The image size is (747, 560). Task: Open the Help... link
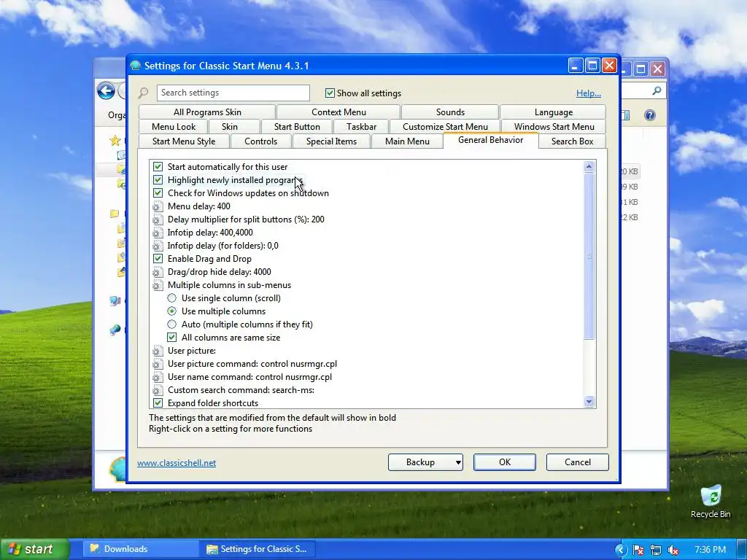[x=589, y=93]
